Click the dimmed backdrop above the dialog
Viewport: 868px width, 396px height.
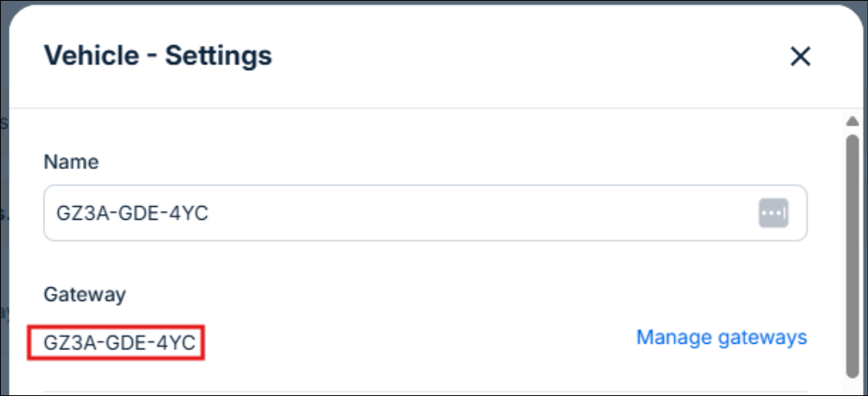(x=434, y=2)
